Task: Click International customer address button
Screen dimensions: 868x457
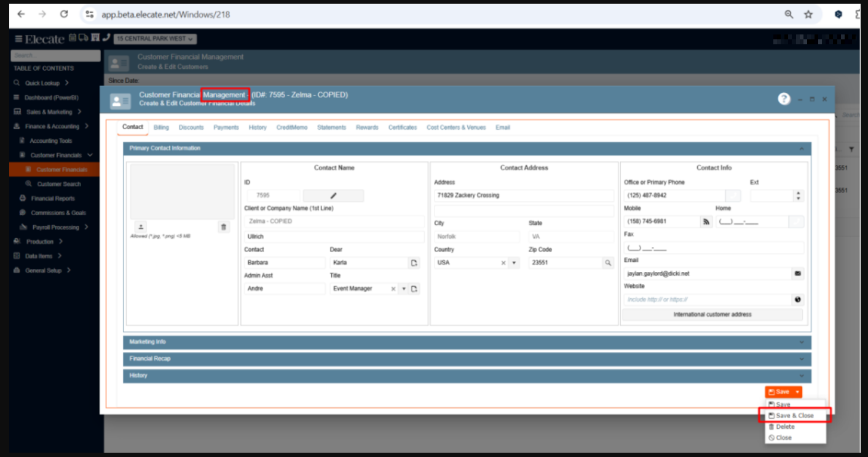Action: point(712,314)
